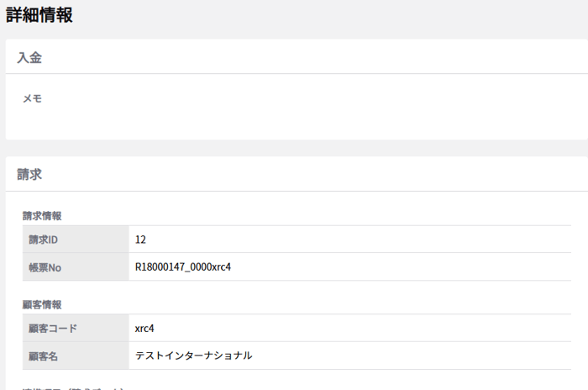This screenshot has height=390, width=588.
Task: Click the 顧客情報 subsection title
Action: [x=42, y=304]
